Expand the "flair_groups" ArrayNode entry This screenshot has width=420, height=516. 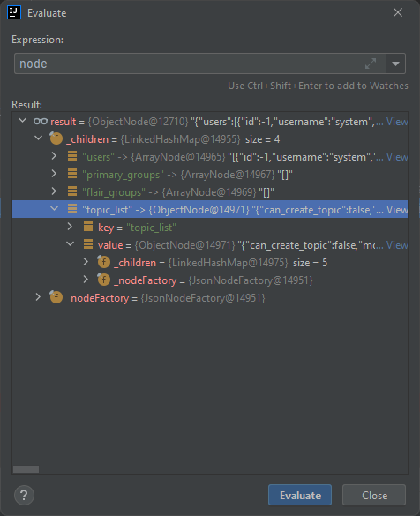(x=55, y=191)
